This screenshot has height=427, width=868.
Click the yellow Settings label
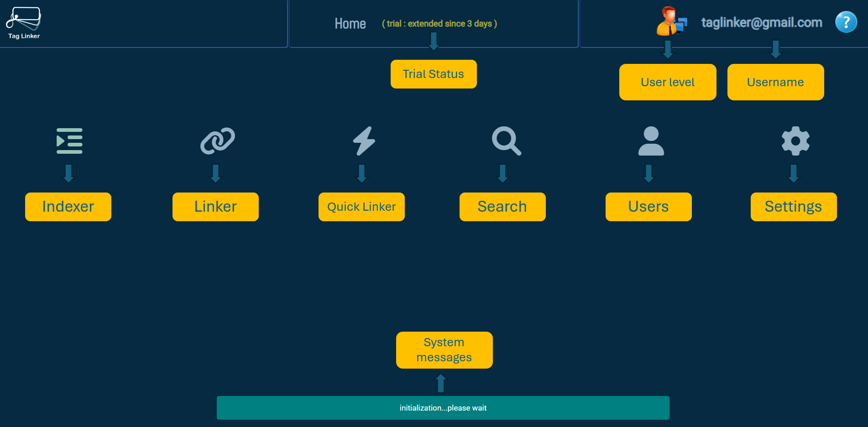coord(793,207)
